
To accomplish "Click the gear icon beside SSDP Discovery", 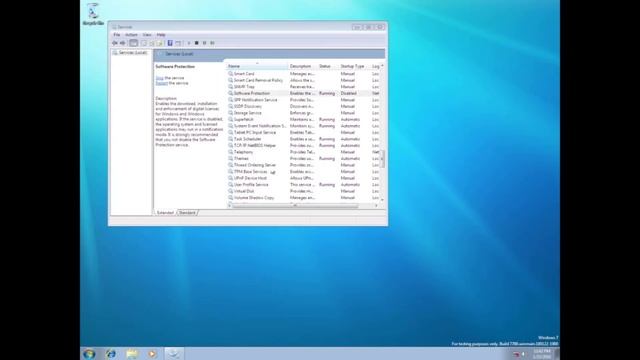I will 231,107.
